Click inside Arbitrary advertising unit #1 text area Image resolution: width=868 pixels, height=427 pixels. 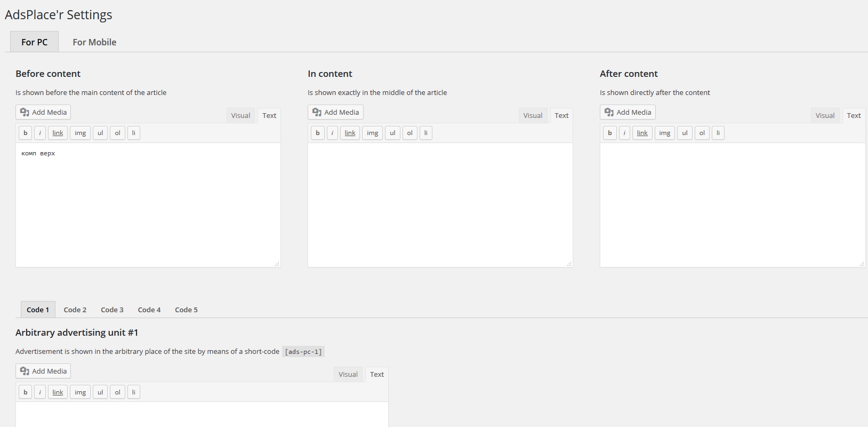tap(202, 415)
